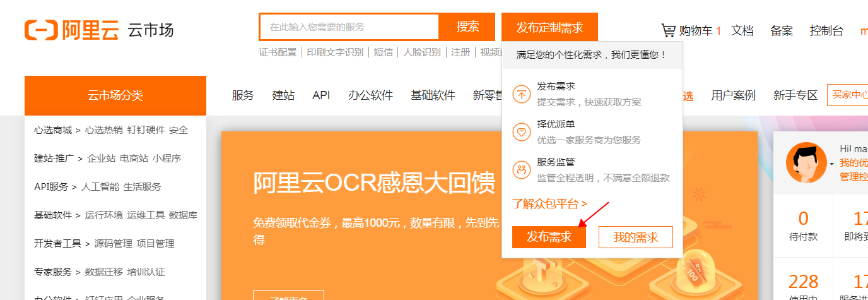Click the 择优派单 heart icon
This screenshot has height=300, width=868.
pyautogui.click(x=522, y=132)
